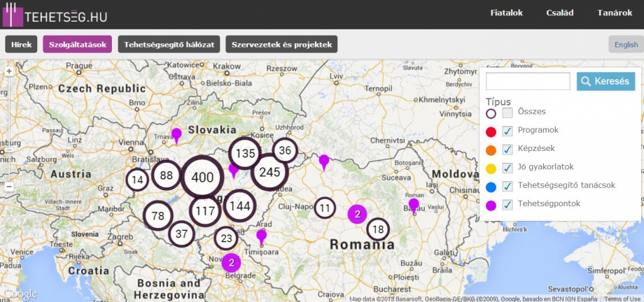Select the purple pin between 400 and 245 clusters
The image size is (644, 302).
pyautogui.click(x=233, y=171)
